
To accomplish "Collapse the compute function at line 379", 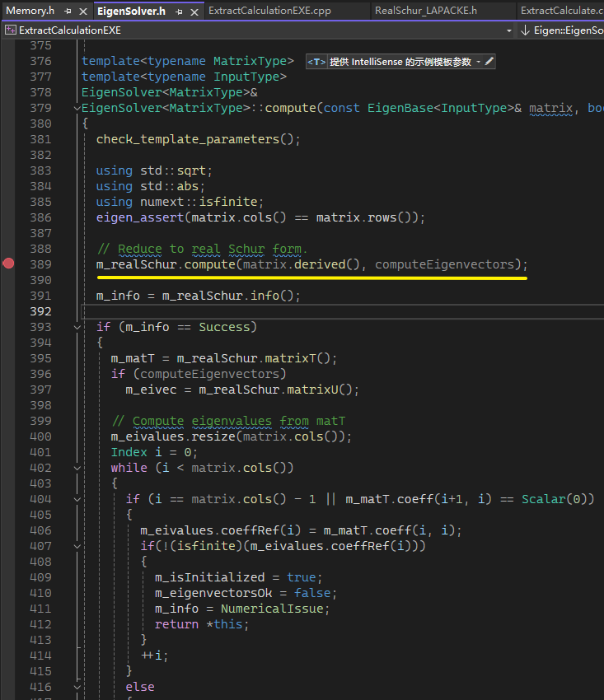I will point(77,108).
